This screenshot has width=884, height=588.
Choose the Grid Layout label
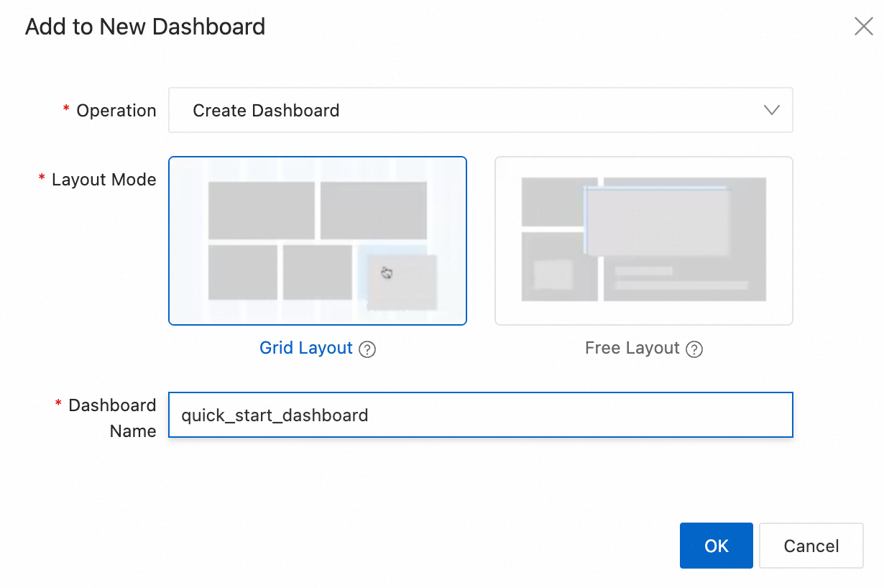click(x=306, y=349)
